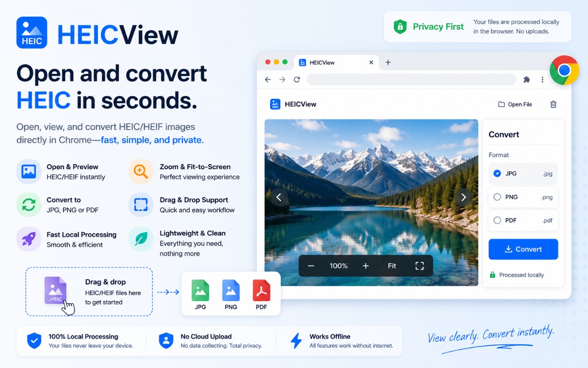Click the 100% zoom level value
Image resolution: width=588 pixels, height=368 pixels.
(x=339, y=266)
